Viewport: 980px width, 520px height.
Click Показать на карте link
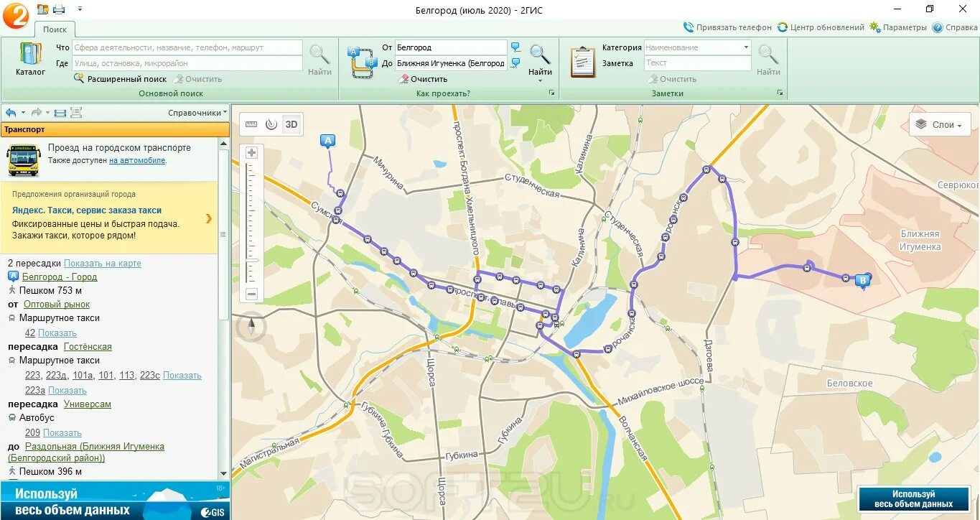pos(103,263)
